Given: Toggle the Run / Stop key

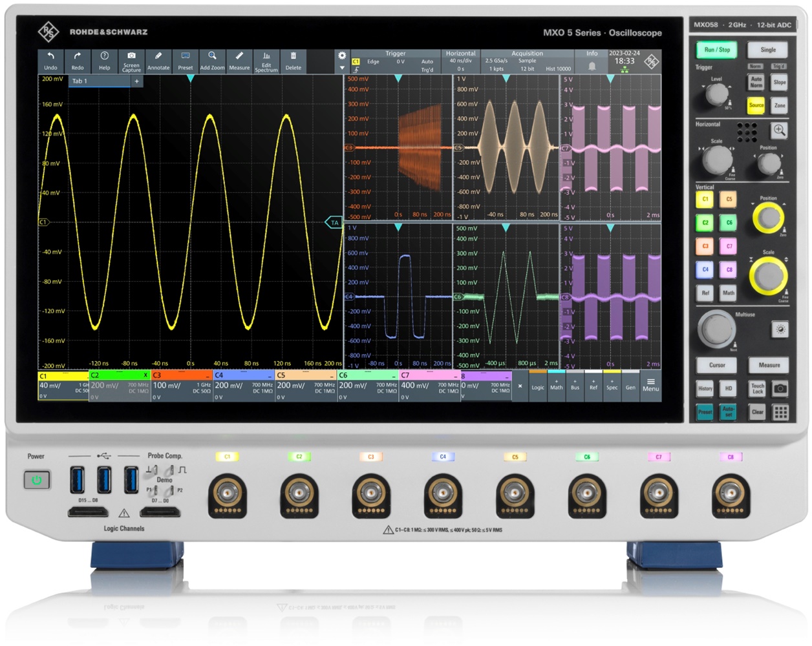Looking at the screenshot, I should [716, 50].
